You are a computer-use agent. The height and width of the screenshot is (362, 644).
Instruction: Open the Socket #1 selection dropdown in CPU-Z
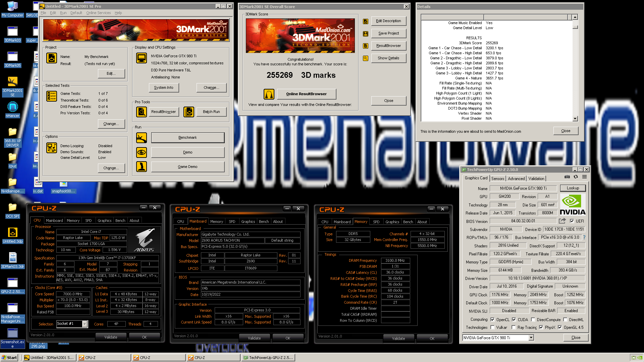click(x=85, y=324)
